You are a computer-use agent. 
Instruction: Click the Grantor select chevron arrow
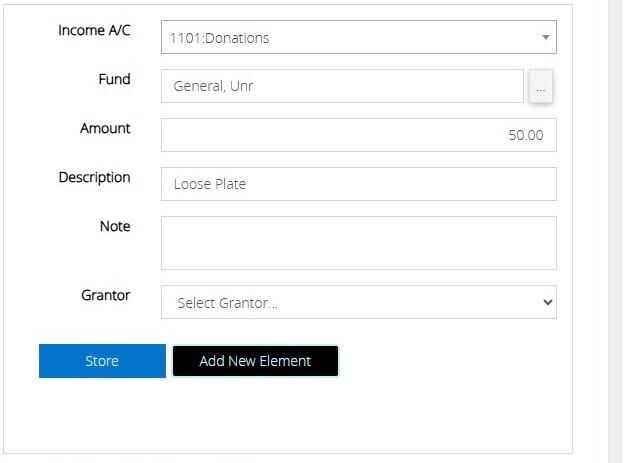546,302
